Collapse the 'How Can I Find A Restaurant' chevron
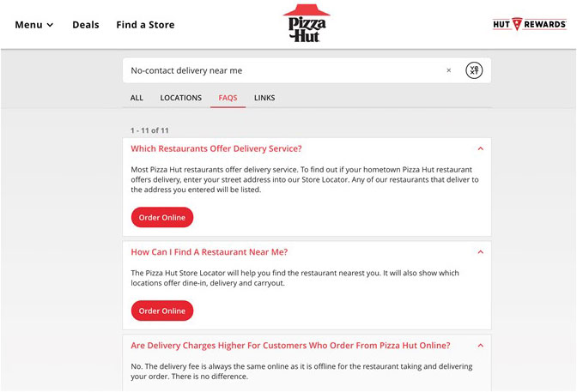This screenshot has height=392, width=577. 480,252
